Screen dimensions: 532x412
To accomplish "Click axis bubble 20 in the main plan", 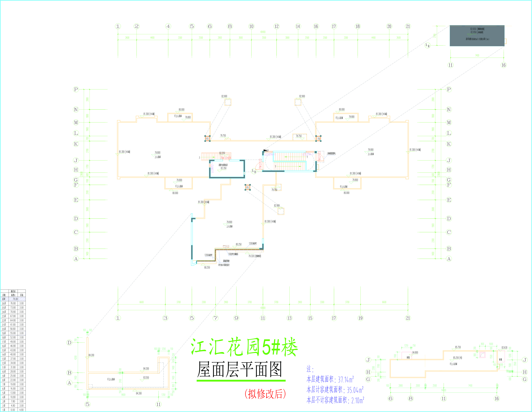I will [x=389, y=26].
